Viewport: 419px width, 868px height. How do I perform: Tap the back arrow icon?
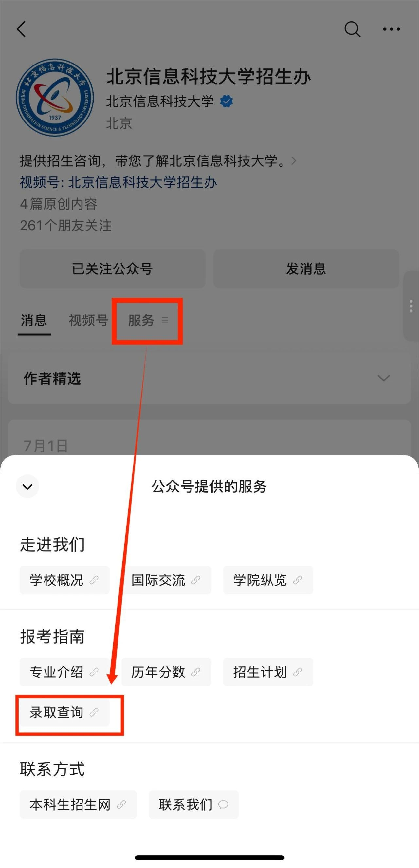tap(21, 29)
